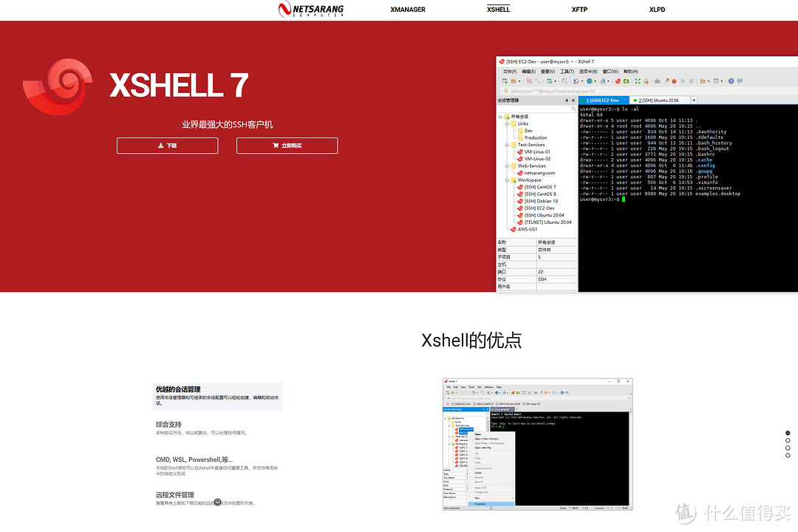The width and height of the screenshot is (798, 532).
Task: Click the green Xftp file transfer icon
Action: (627, 81)
